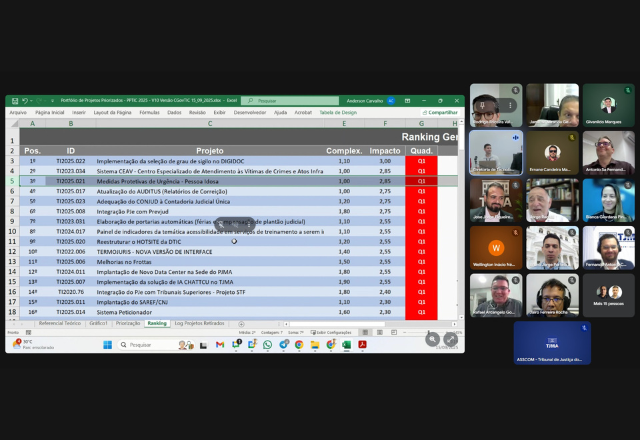Screen dimensions: 640x440
Task: Open the Layout da Página ribbon tab
Action: coord(112,112)
